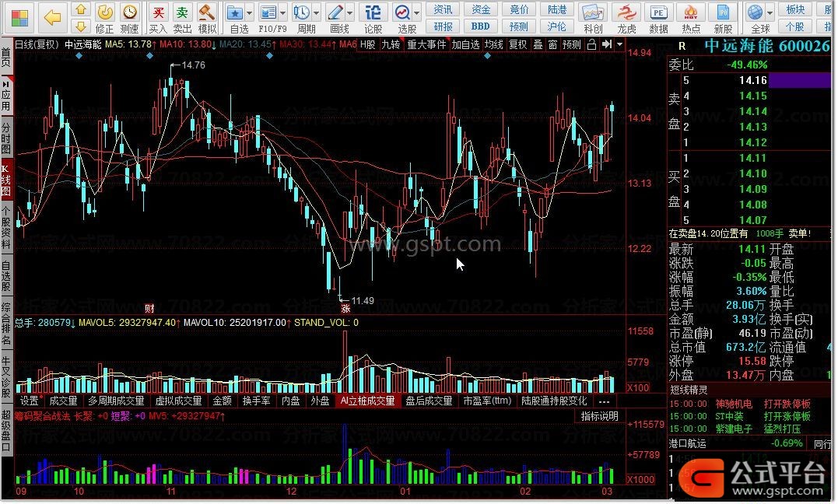Toggle the H股 display

coord(368,44)
